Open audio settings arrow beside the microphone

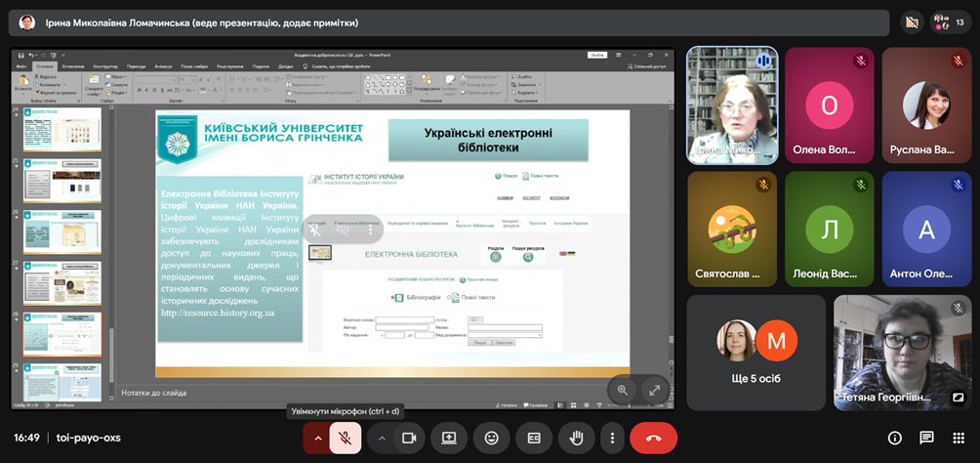tap(317, 439)
